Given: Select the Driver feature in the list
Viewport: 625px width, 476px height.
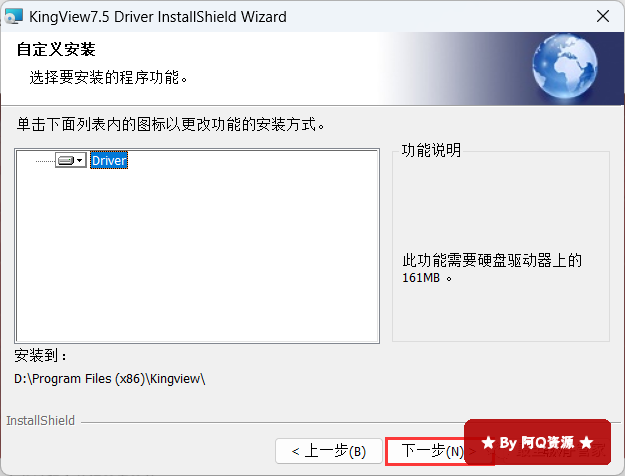Looking at the screenshot, I should coord(109,160).
